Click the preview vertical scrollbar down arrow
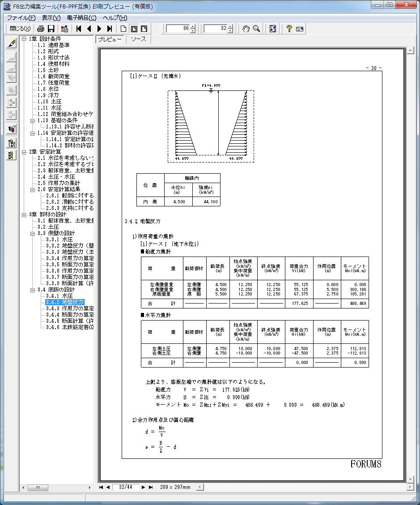The width and height of the screenshot is (420, 505). 410,479
